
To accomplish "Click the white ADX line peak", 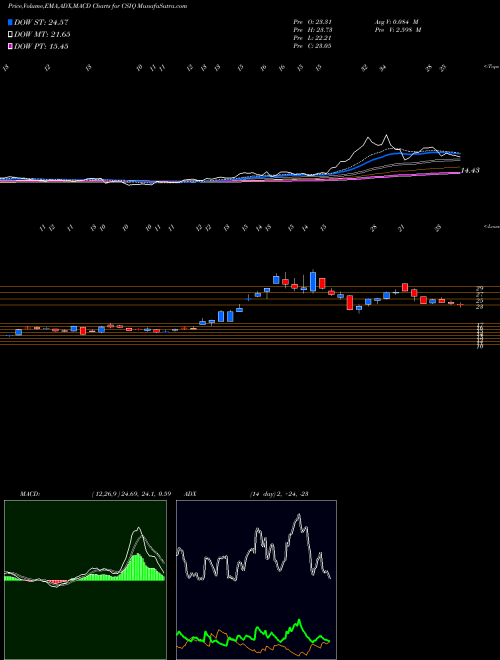I will pos(299,516).
